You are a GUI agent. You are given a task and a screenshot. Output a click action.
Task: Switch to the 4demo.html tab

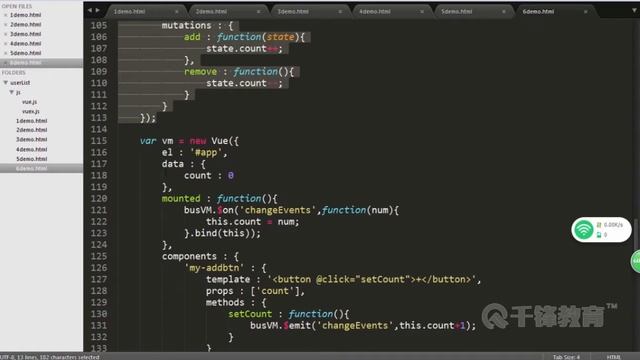[375, 11]
